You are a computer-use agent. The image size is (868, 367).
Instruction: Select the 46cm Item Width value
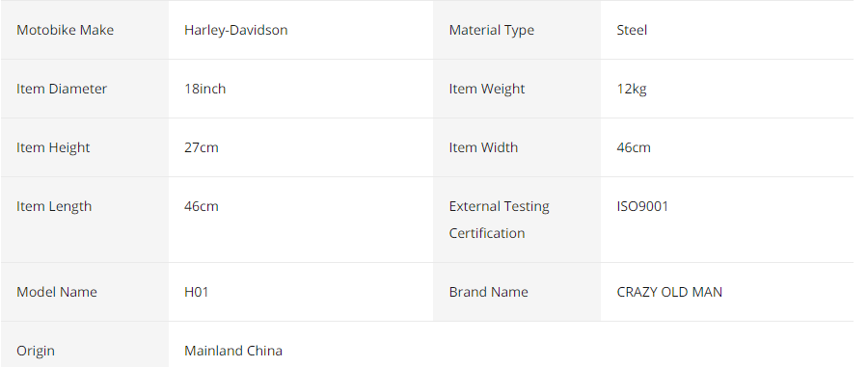tap(634, 147)
